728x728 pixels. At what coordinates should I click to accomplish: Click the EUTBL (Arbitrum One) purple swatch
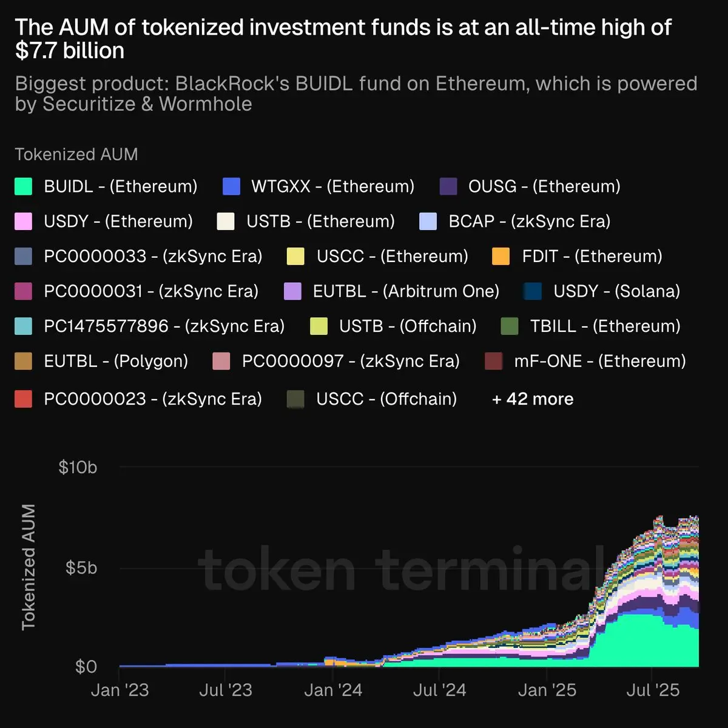coord(292,291)
